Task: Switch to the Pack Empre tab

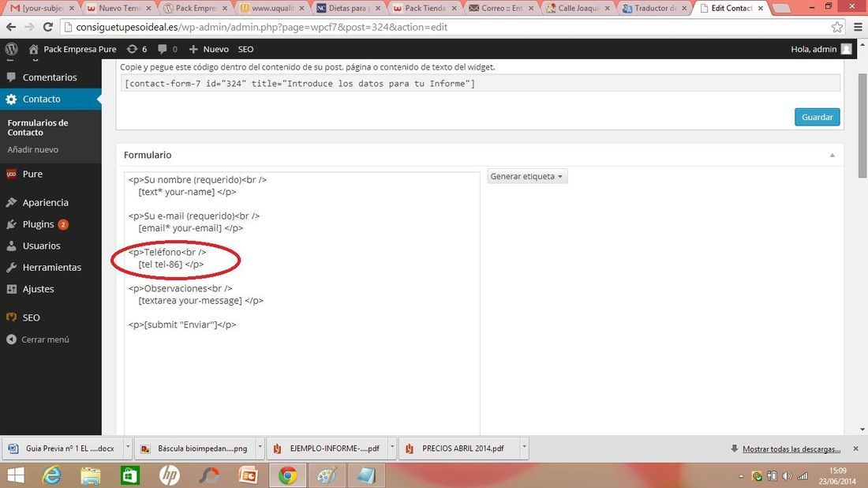Action: pos(195,9)
